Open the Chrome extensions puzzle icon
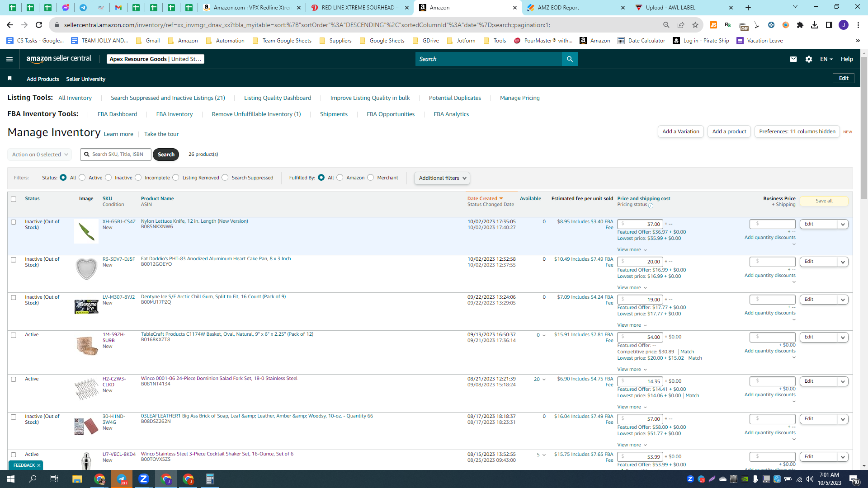 pyautogui.click(x=800, y=25)
